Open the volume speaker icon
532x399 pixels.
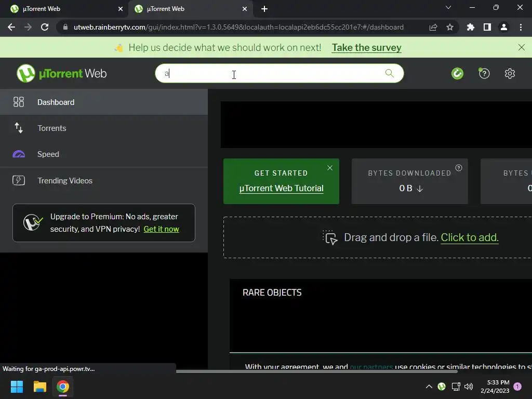click(x=469, y=387)
